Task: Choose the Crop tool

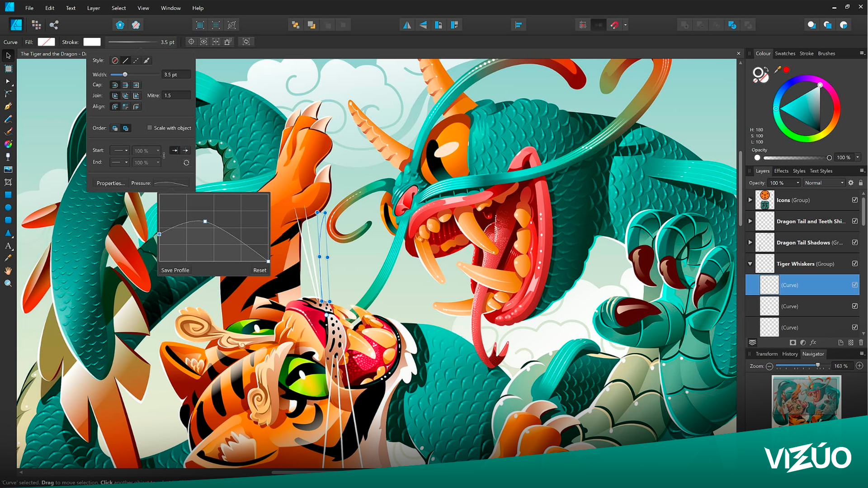Action: (8, 182)
